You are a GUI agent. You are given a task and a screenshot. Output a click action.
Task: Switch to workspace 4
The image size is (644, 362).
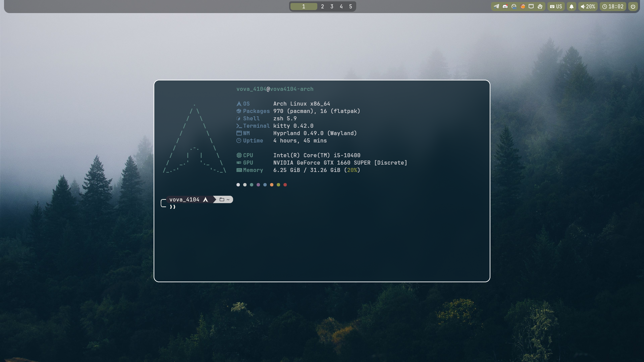(x=341, y=6)
